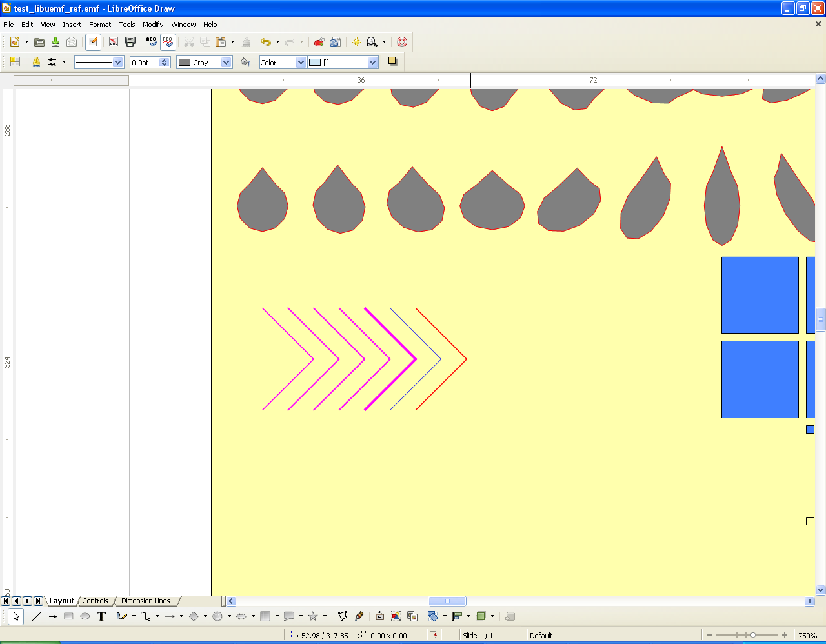Click the Help lifebuoy icon
This screenshot has height=644, width=826.
click(x=402, y=43)
